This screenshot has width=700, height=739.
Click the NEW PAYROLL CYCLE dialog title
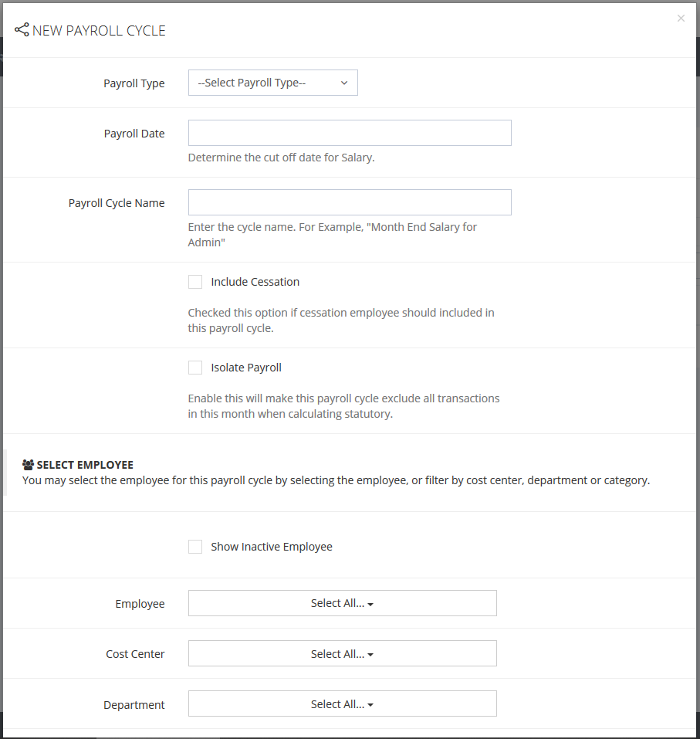click(x=99, y=31)
